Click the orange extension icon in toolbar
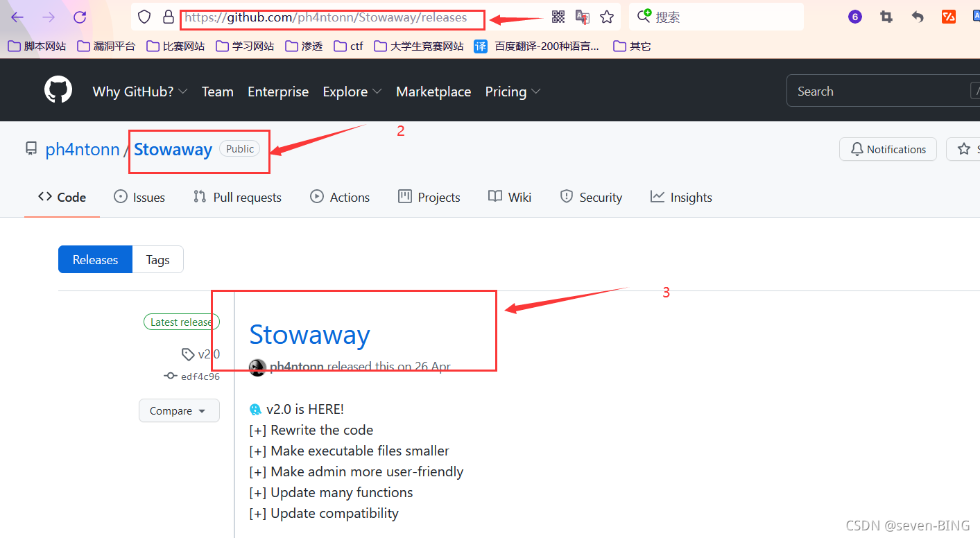The image size is (980, 538). (x=949, y=17)
